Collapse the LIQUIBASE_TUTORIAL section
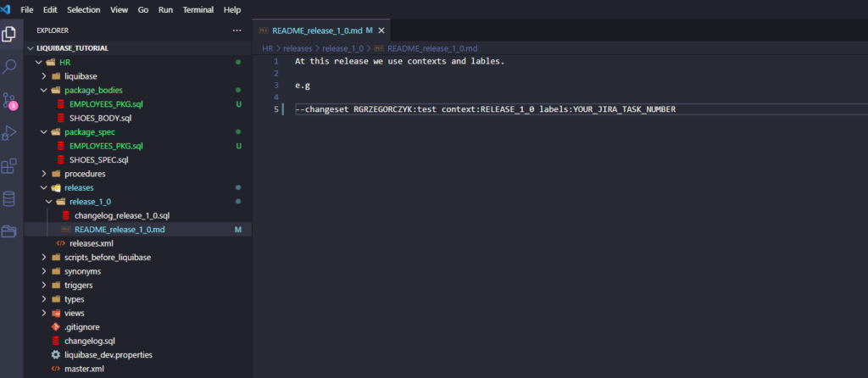868x378 pixels. 137,48
